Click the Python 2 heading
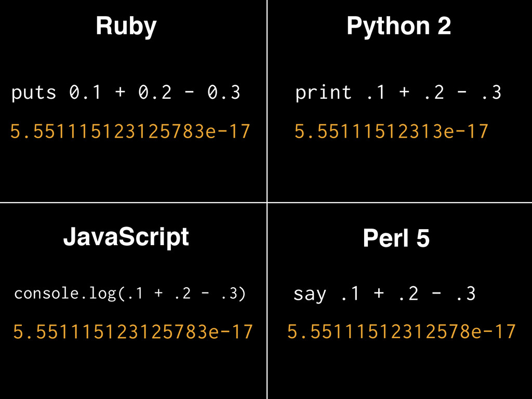 [398, 26]
